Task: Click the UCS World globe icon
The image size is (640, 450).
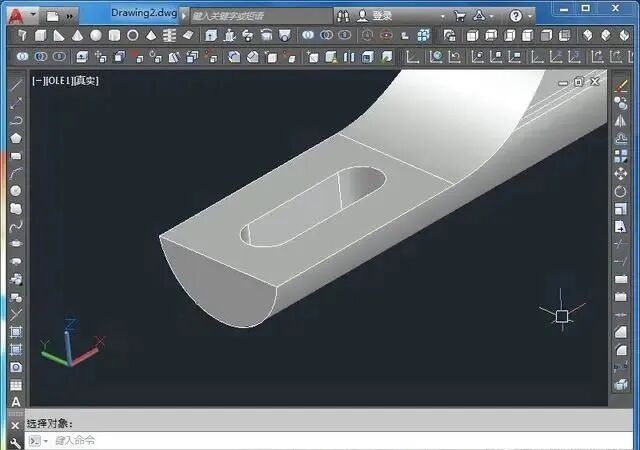Action: point(436,57)
